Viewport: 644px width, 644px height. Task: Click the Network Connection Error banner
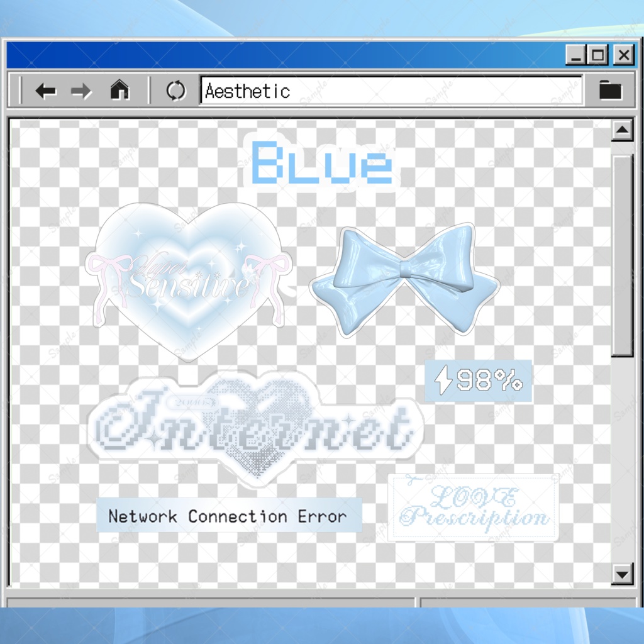(x=229, y=516)
